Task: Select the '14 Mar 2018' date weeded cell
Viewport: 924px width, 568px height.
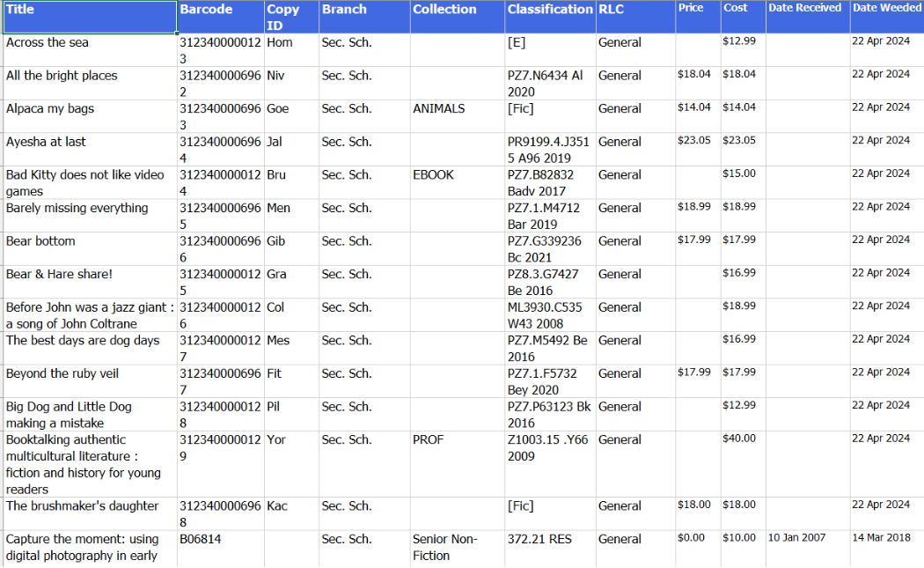Action: [887, 549]
